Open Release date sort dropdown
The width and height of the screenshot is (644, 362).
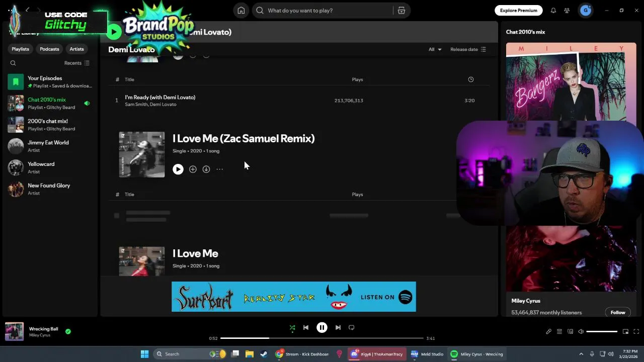[x=468, y=49]
